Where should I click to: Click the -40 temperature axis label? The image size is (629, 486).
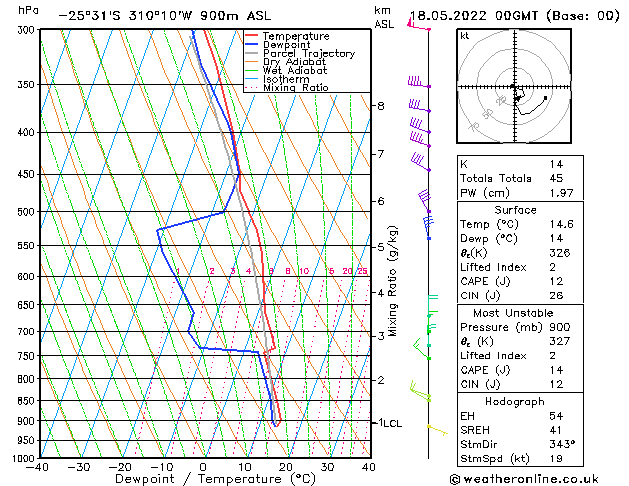tap(37, 468)
